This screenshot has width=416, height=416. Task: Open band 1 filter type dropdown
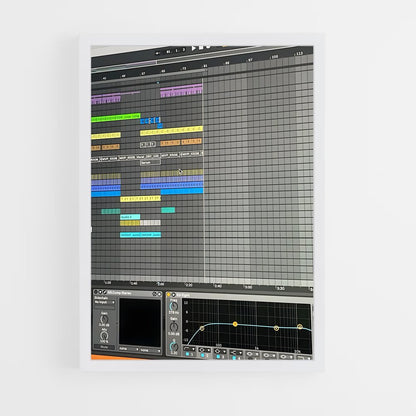(189, 349)
